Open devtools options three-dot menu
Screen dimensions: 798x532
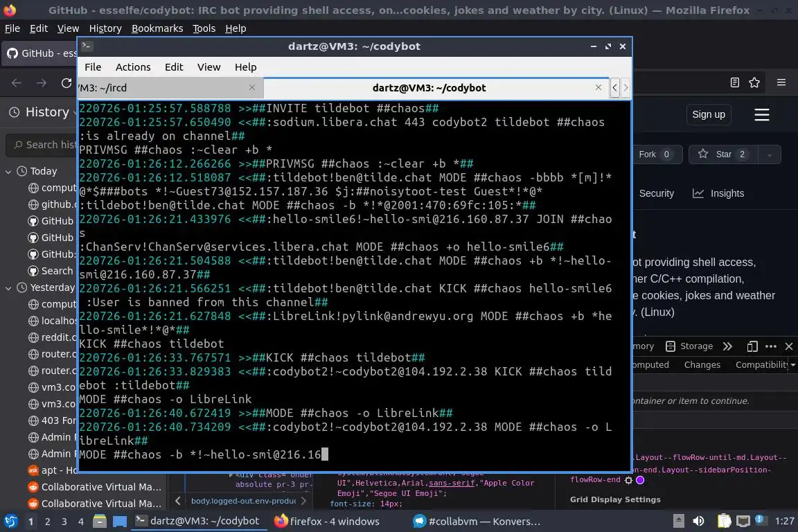point(771,346)
